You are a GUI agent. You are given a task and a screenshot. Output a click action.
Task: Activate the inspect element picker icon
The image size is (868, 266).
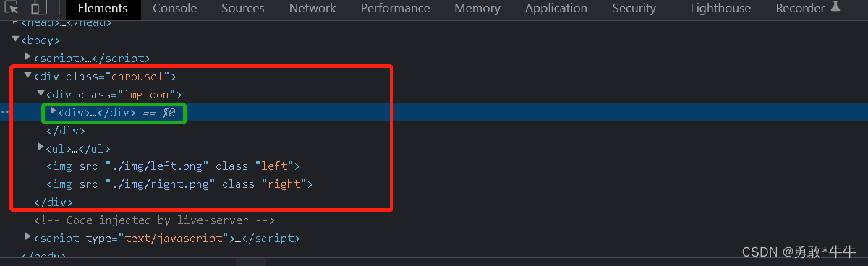[x=11, y=9]
